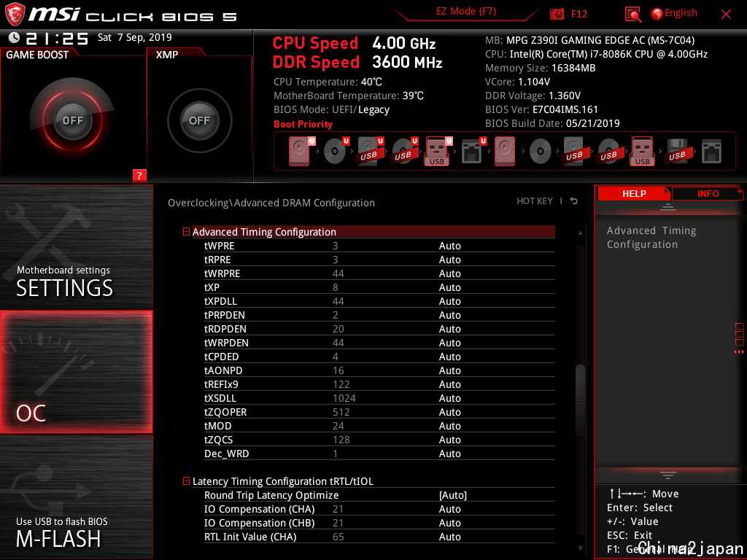The height and width of the screenshot is (560, 747).
Task: Select IO Compensation (CHB) Auto field
Action: [449, 523]
